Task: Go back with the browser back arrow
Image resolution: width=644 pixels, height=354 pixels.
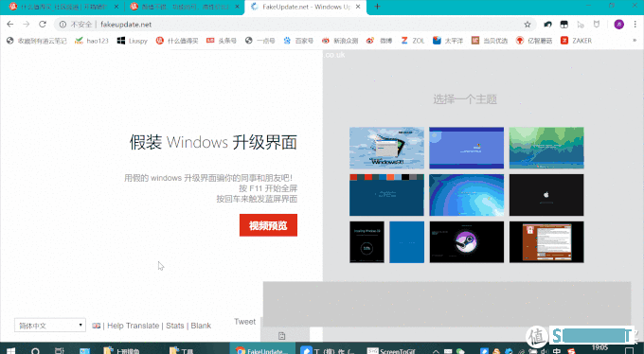Action: coord(10,25)
